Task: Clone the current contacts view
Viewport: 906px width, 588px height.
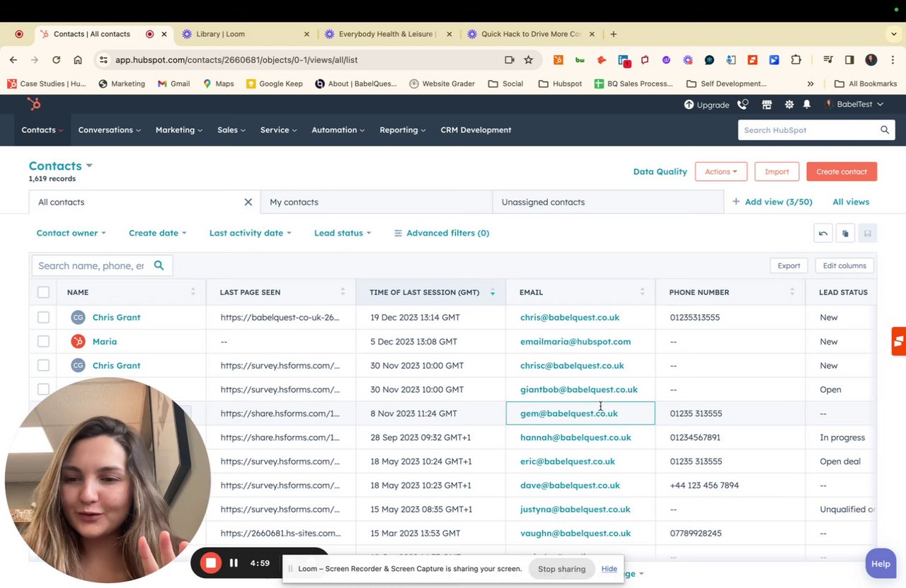Action: (x=845, y=234)
